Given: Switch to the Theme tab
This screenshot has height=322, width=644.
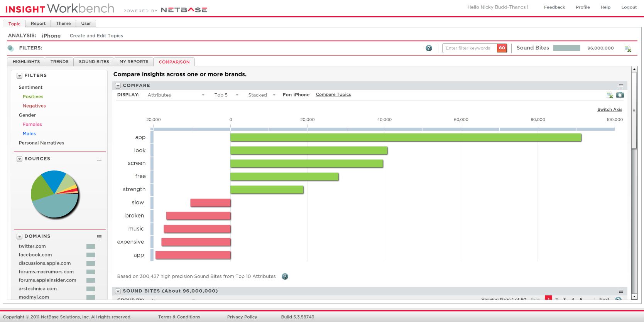Looking at the screenshot, I should click(x=64, y=24).
